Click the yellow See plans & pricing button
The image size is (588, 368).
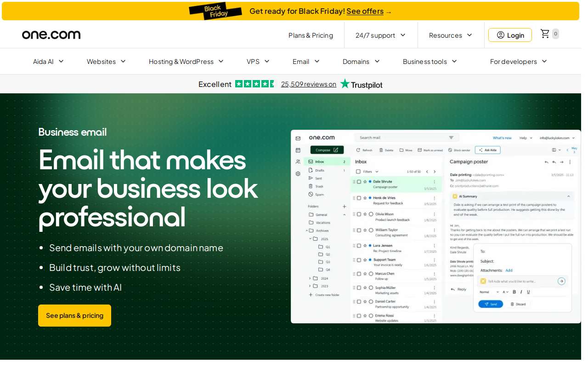coord(74,316)
